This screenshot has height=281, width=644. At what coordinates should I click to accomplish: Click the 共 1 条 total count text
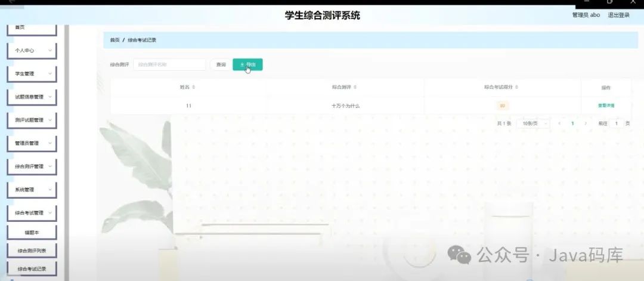coord(504,123)
